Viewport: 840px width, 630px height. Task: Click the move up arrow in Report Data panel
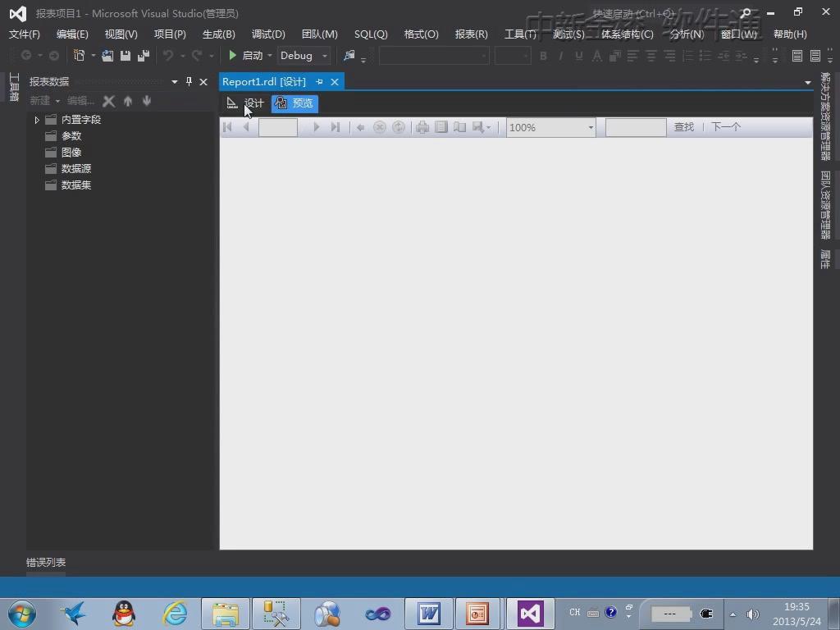(x=127, y=101)
